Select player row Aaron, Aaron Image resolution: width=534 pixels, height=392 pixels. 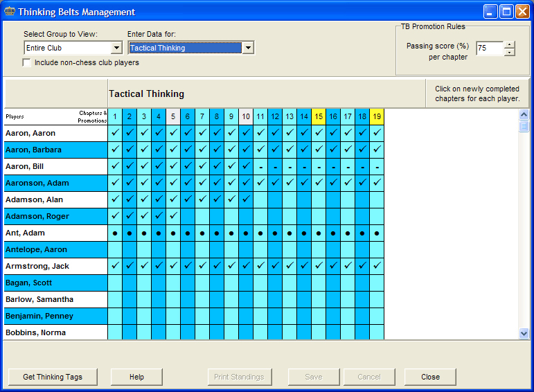56,133
